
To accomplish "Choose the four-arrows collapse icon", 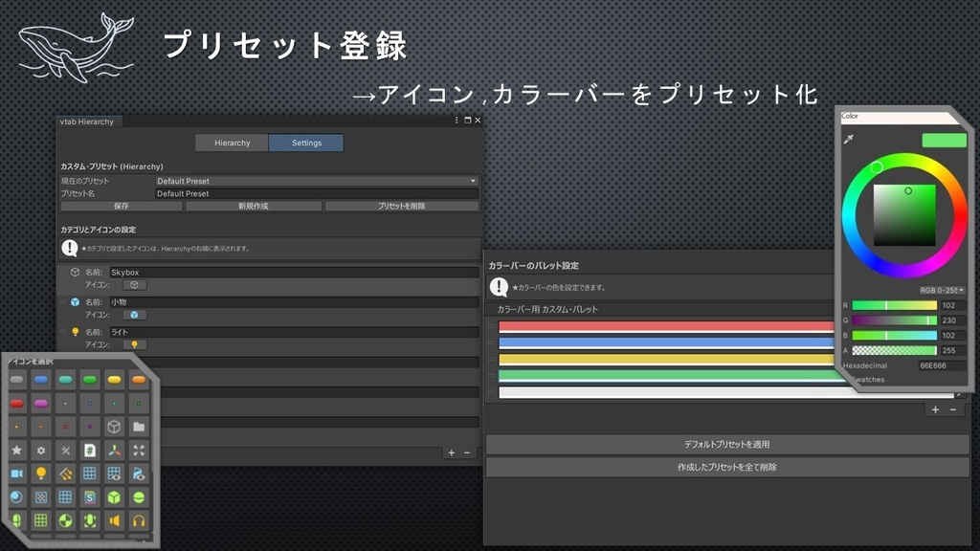I will tap(139, 450).
